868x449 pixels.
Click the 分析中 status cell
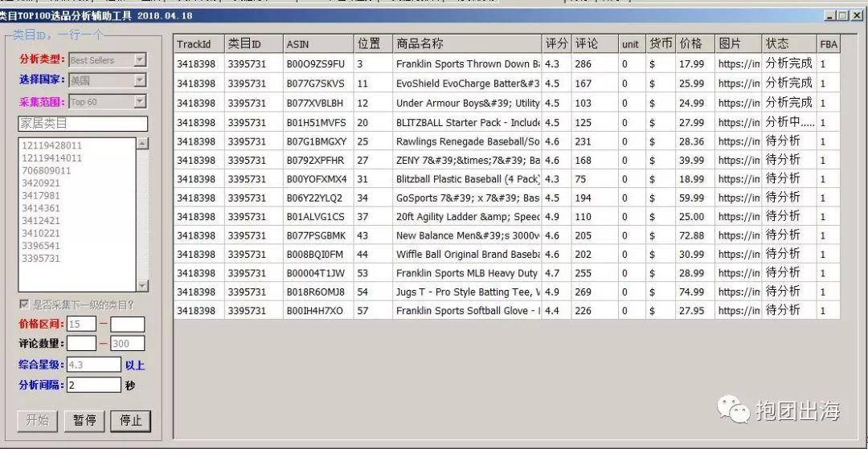[x=789, y=122]
